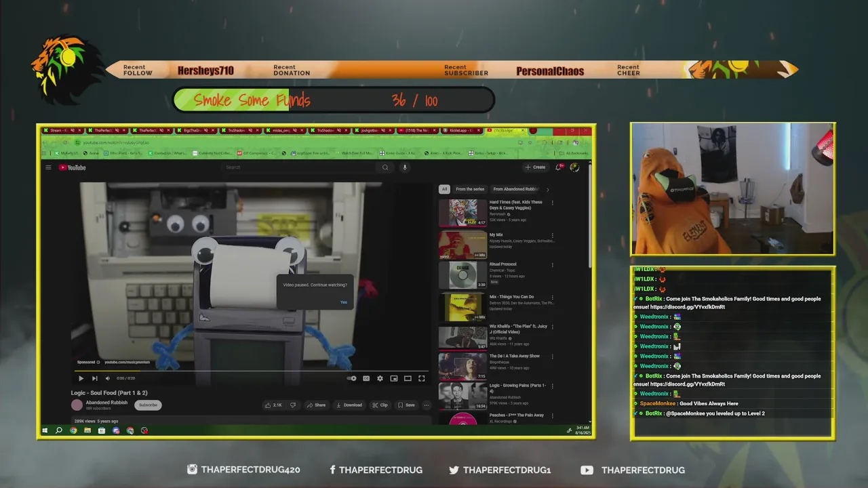Click the browser address bar URL
868x488 pixels.
click(x=115, y=142)
